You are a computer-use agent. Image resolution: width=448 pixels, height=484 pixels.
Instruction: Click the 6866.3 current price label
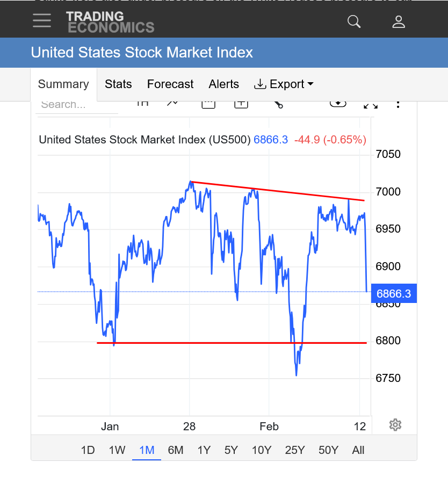[x=394, y=294]
